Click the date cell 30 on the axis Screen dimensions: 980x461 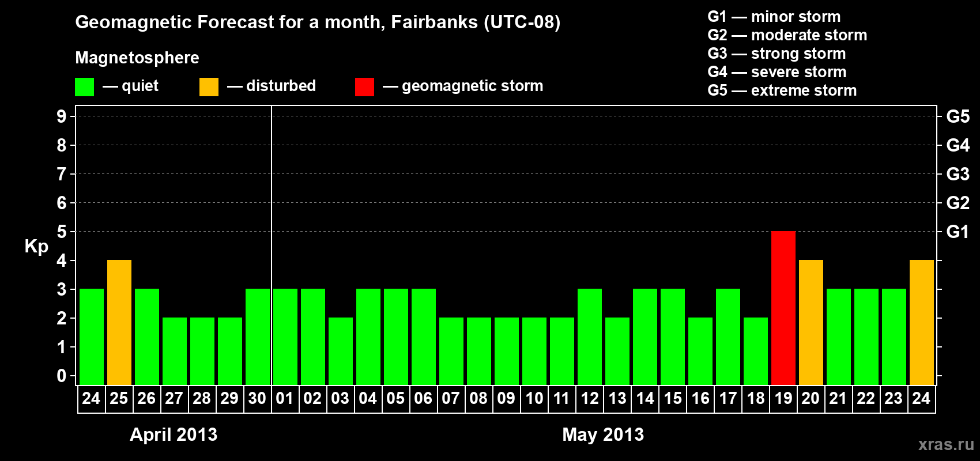click(257, 399)
